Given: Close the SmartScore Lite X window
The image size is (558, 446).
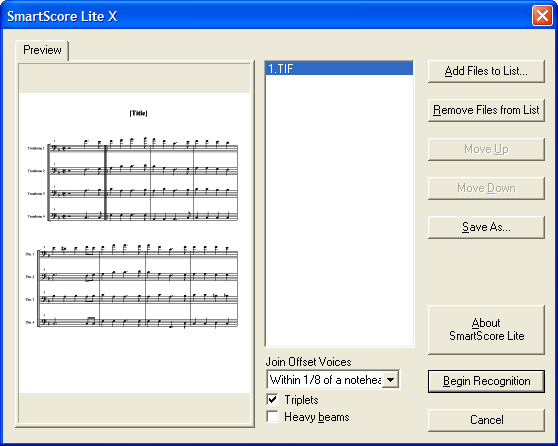Looking at the screenshot, I should point(542,16).
